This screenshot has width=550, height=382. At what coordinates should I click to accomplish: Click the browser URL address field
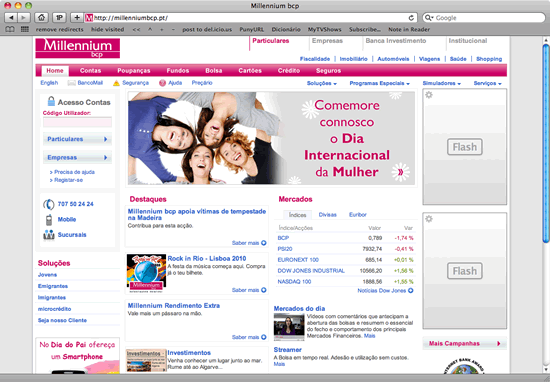(250, 18)
